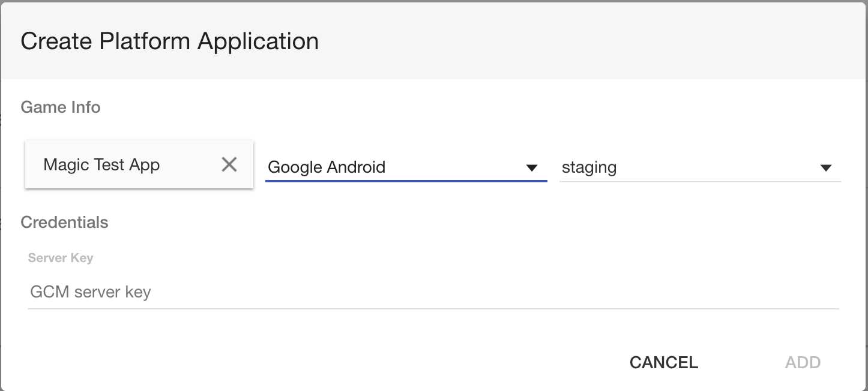Open the Google Android platform dropdown
Viewport: 868px width, 391px height.
coord(406,167)
